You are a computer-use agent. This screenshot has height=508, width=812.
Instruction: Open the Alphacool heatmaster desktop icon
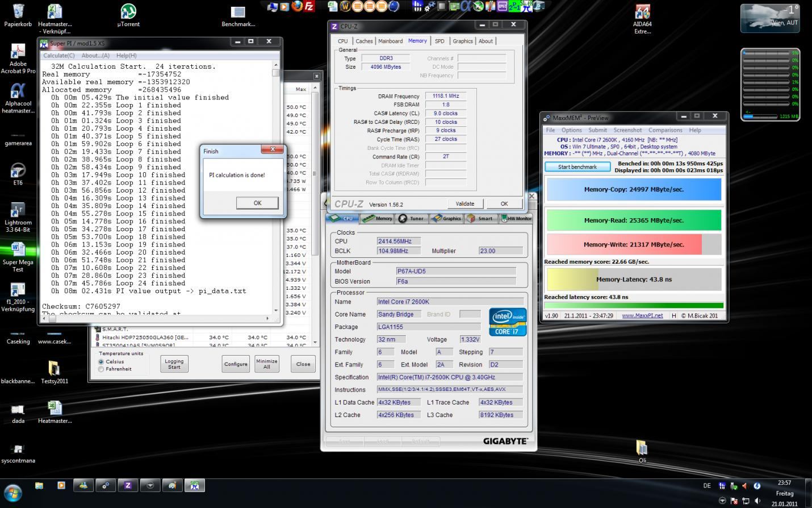[x=18, y=98]
